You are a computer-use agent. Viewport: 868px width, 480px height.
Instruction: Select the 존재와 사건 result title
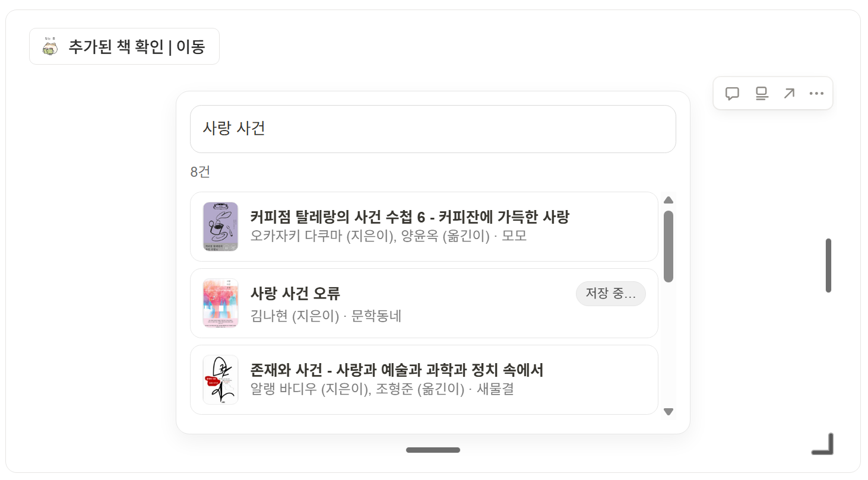[397, 370]
